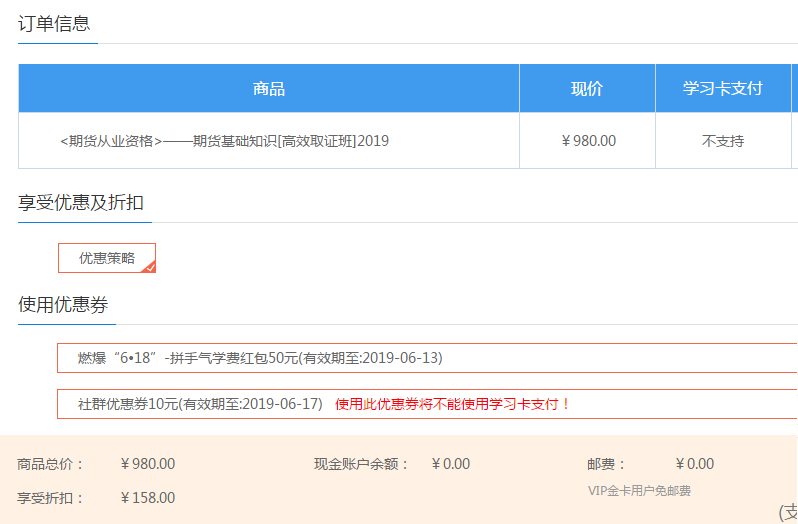Click the 使用优惠券 section heading
This screenshot has width=798, height=524.
63,305
